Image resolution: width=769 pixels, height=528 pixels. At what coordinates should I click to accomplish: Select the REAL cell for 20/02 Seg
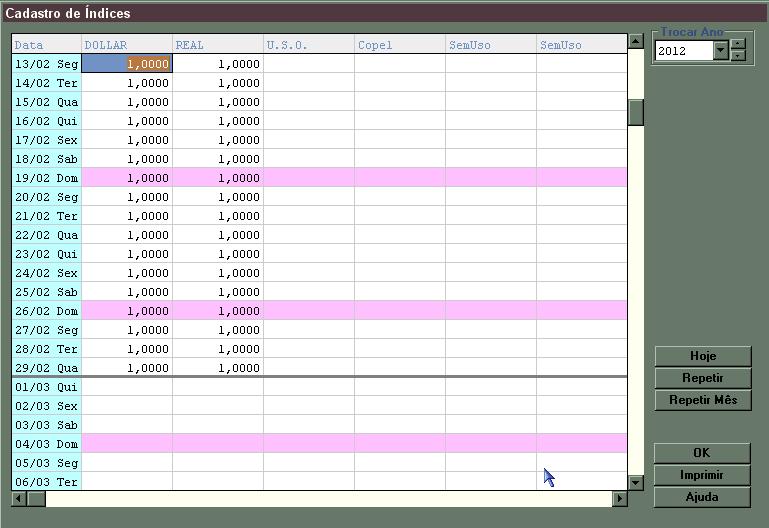pyautogui.click(x=218, y=197)
